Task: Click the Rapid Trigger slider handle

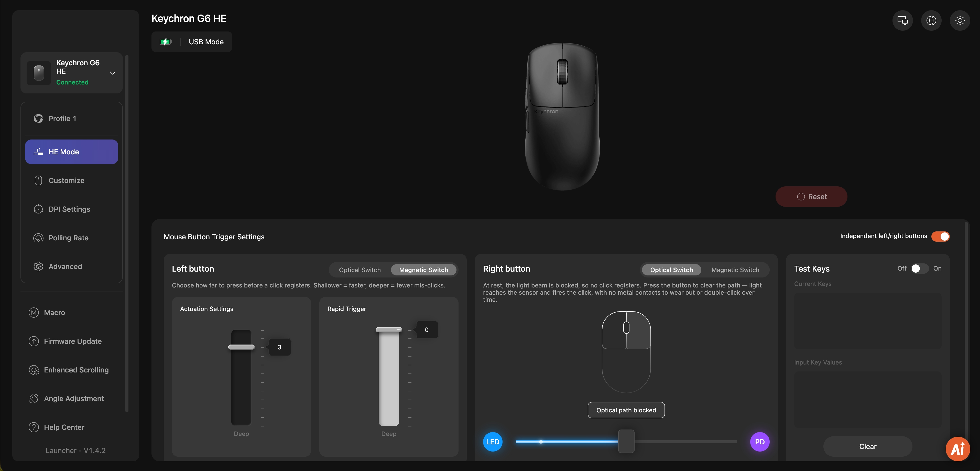Action: tap(388, 329)
